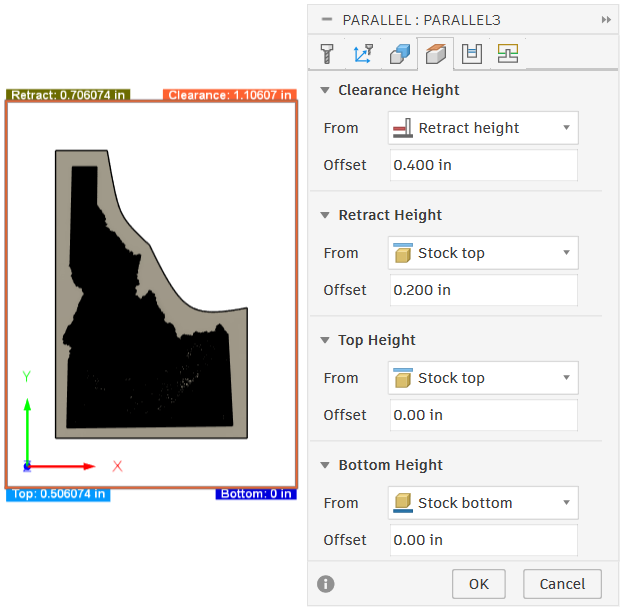Image resolution: width=622 pixels, height=611 pixels.
Task: Open the Stock tab icon
Action: coord(399,54)
